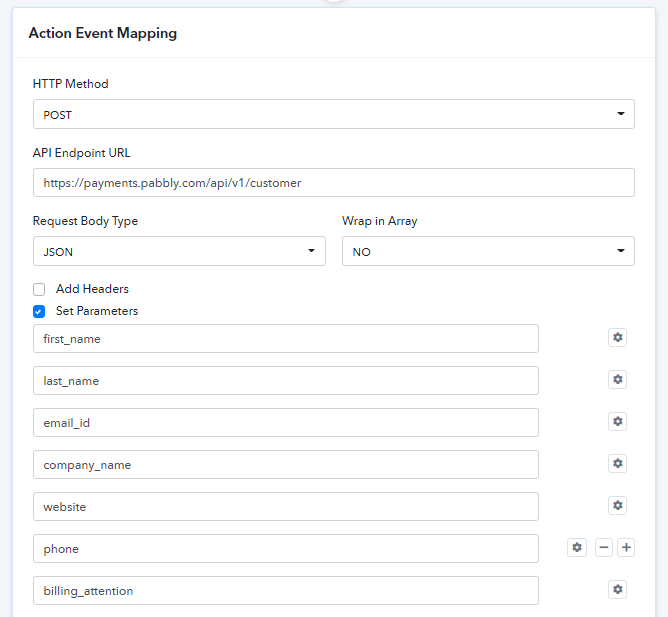Open settings gear for website parameter
This screenshot has width=668, height=617.
[x=617, y=506]
